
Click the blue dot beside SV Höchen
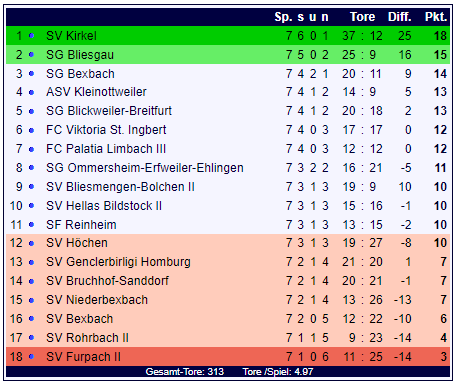tap(31, 244)
